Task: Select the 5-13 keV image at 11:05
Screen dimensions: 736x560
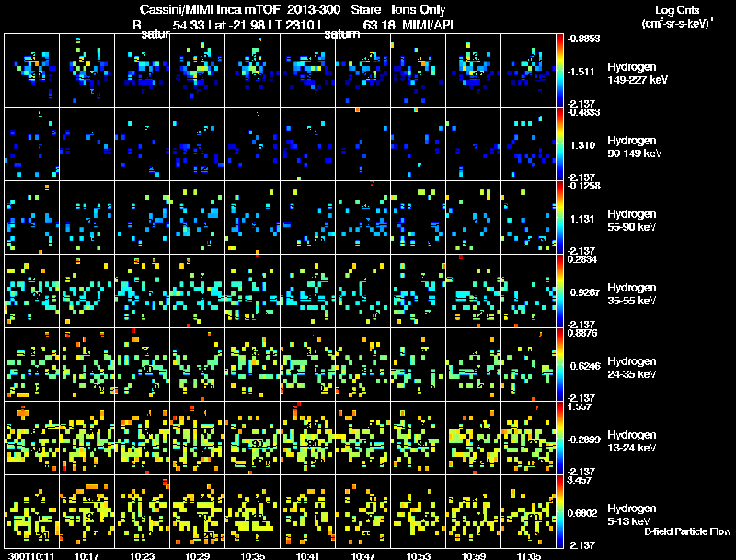Action: tap(528, 511)
